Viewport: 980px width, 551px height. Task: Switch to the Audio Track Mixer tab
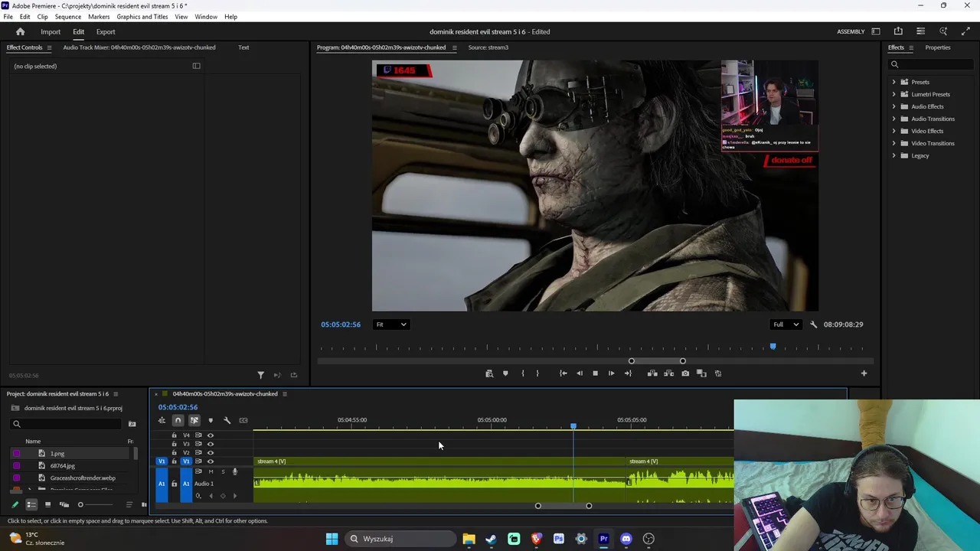[x=139, y=47]
